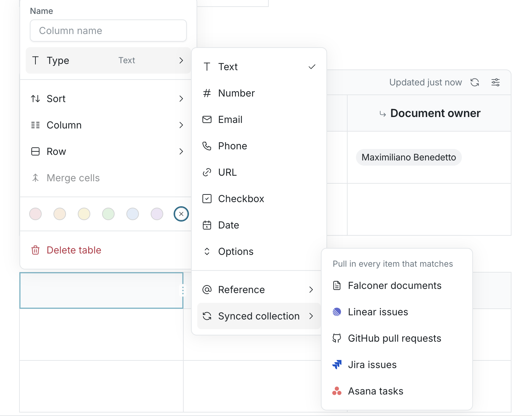Expand the Synced collection submenu chevron

point(311,316)
